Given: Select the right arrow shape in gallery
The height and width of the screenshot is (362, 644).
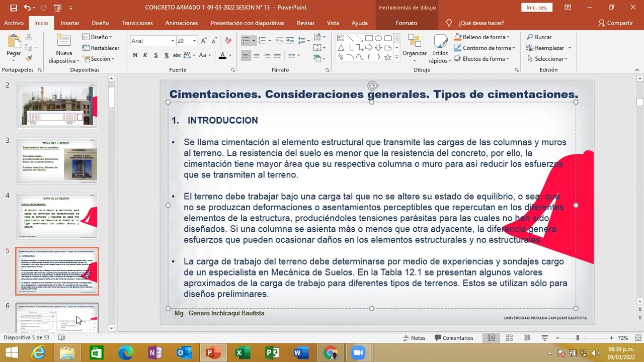Looking at the screenshot, I should coord(369,48).
